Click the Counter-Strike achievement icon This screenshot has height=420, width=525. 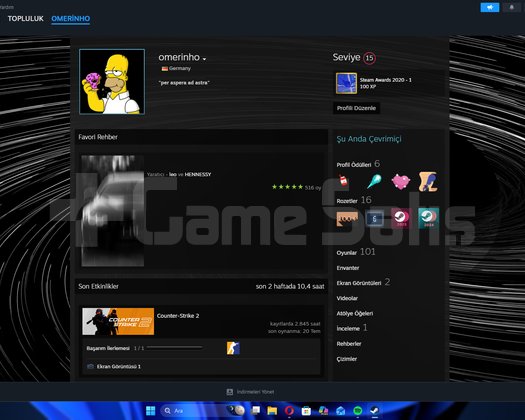233,348
